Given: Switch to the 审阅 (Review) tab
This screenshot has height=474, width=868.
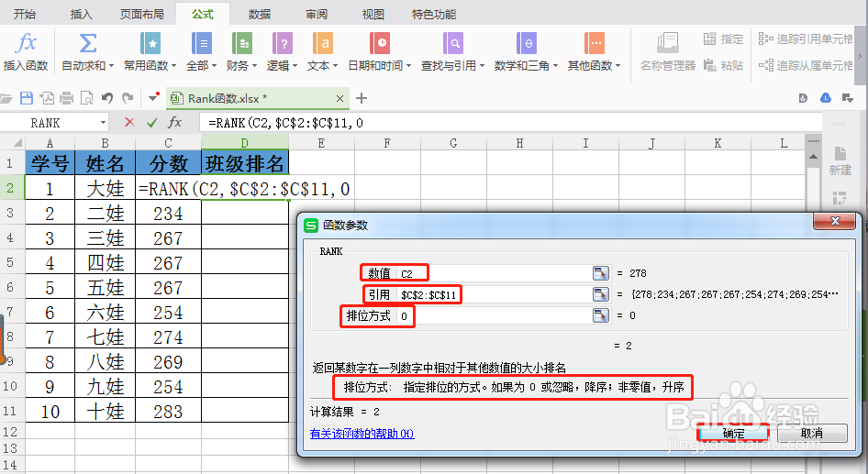Looking at the screenshot, I should (316, 14).
